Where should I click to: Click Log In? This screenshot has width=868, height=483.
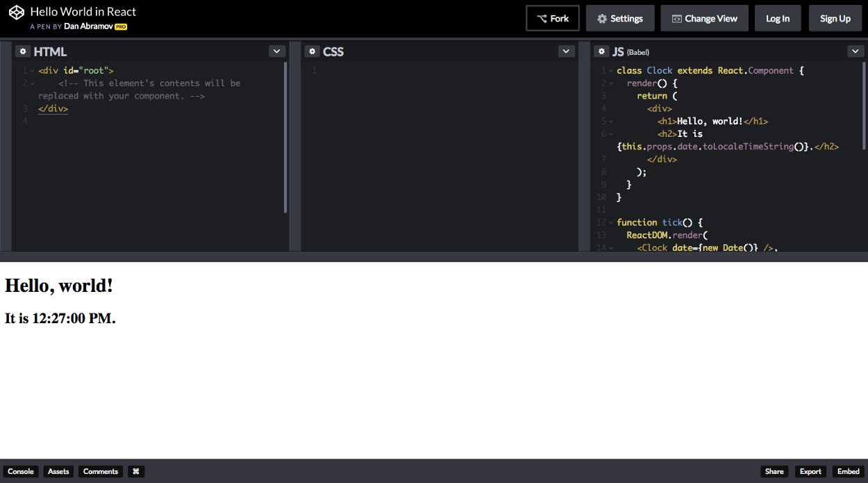coord(778,19)
